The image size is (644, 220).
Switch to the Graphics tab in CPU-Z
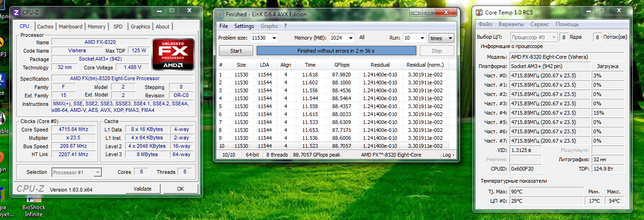pos(140,27)
